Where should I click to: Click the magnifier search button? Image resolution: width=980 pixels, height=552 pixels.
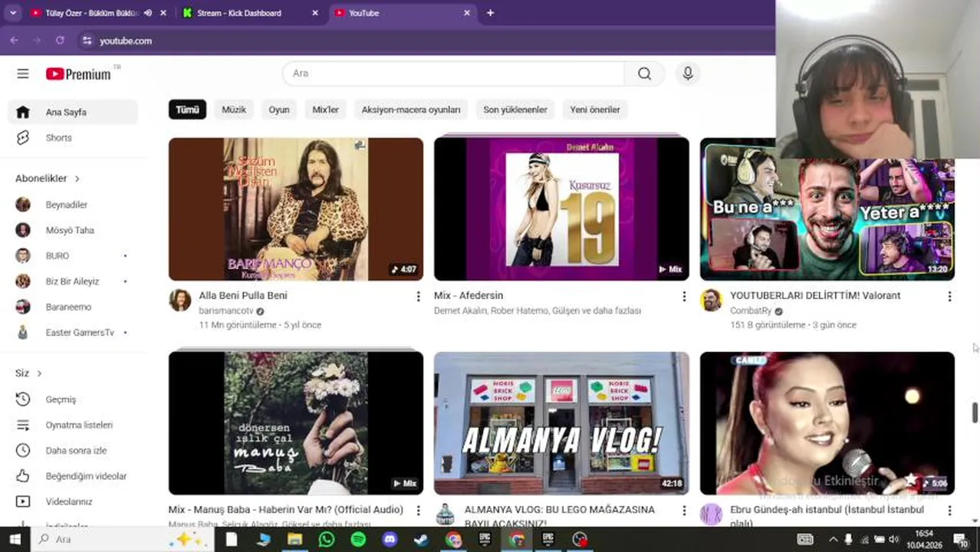[x=644, y=74]
